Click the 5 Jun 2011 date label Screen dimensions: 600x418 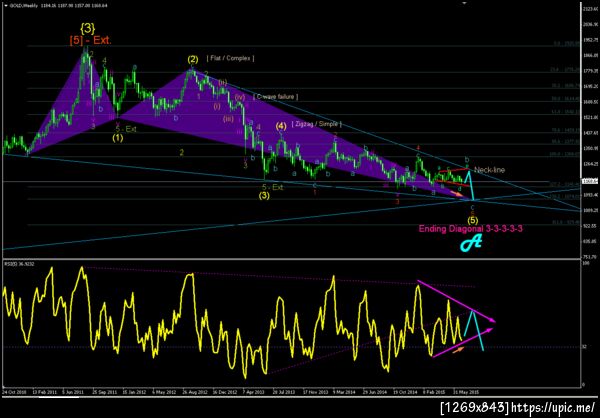coord(73,392)
